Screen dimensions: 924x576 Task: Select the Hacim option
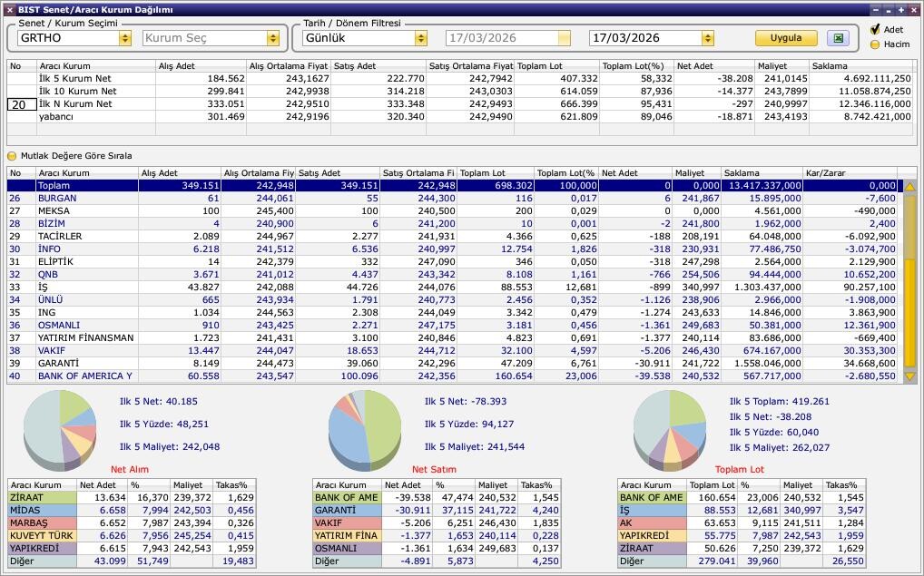875,44
